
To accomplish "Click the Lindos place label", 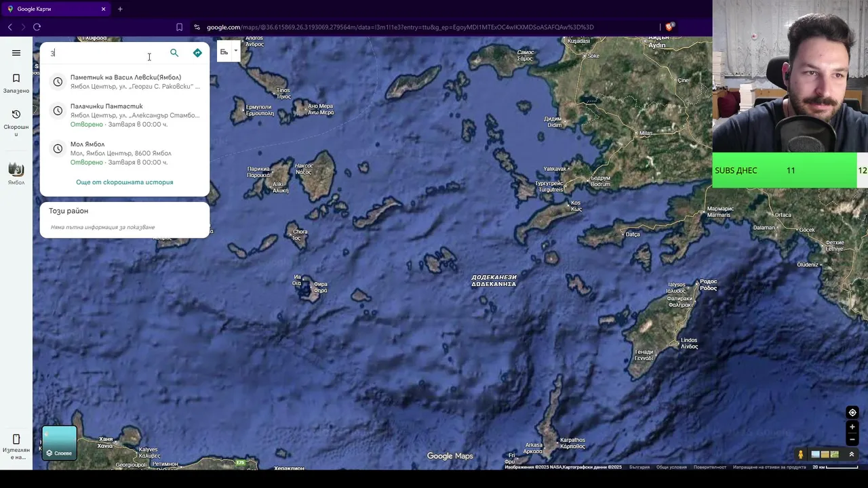I will pyautogui.click(x=689, y=343).
